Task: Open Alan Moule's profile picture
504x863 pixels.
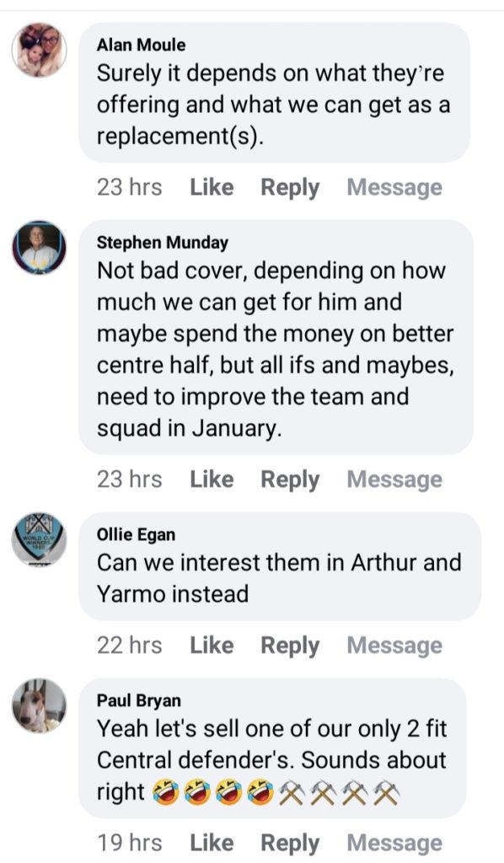Action: [39, 50]
